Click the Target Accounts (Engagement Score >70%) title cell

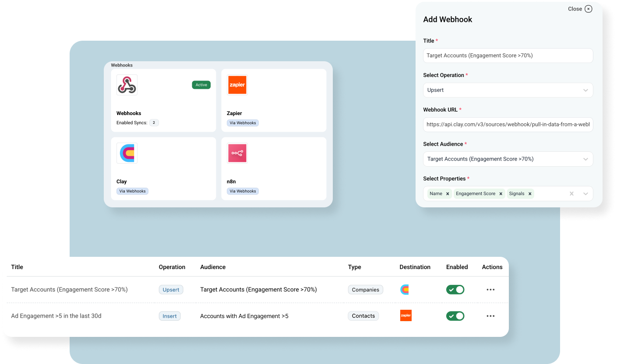(x=69, y=290)
